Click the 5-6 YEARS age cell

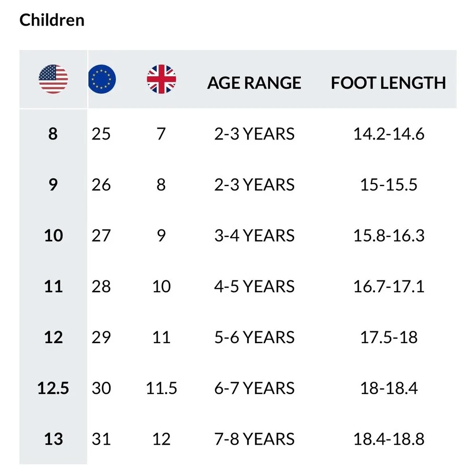pos(254,337)
